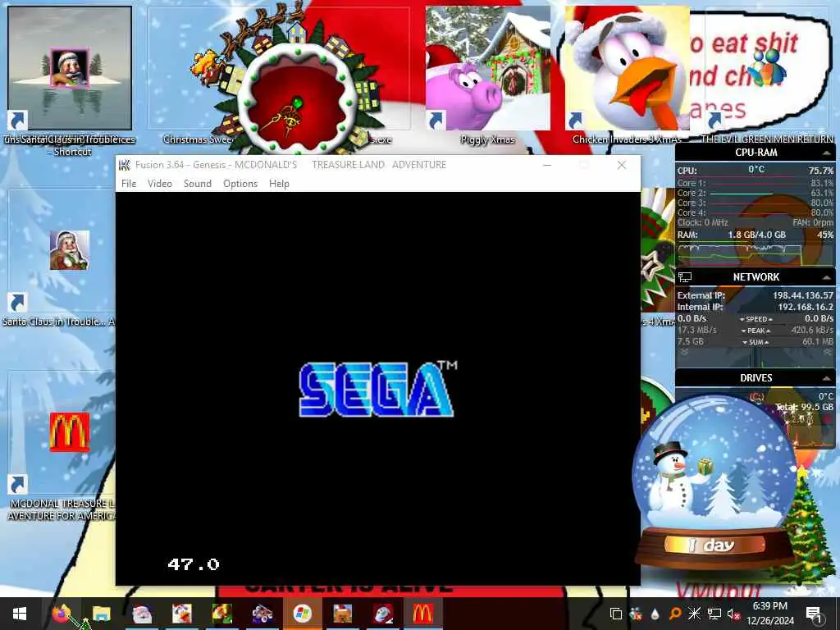The width and height of the screenshot is (840, 630).
Task: Click the colorful tray icon beside Task View
Action: tap(636, 614)
